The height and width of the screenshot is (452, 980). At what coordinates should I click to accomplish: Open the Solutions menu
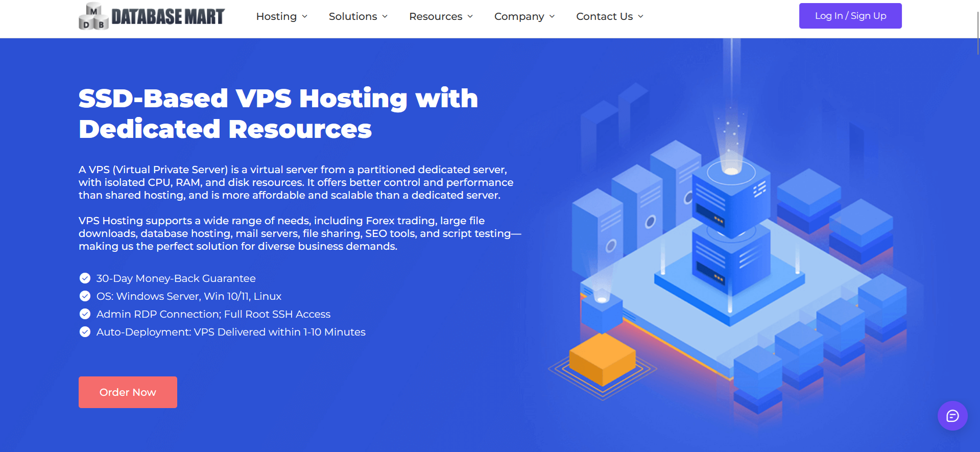tap(358, 16)
